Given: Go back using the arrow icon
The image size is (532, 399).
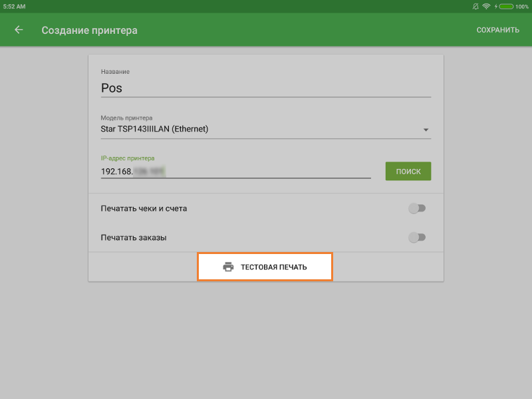Looking at the screenshot, I should (x=19, y=30).
